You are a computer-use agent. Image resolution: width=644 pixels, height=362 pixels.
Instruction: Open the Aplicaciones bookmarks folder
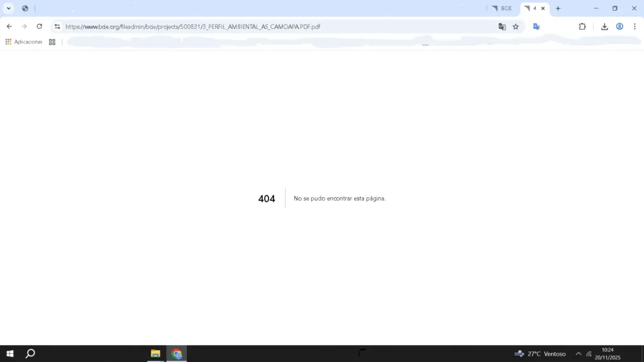tap(25, 41)
